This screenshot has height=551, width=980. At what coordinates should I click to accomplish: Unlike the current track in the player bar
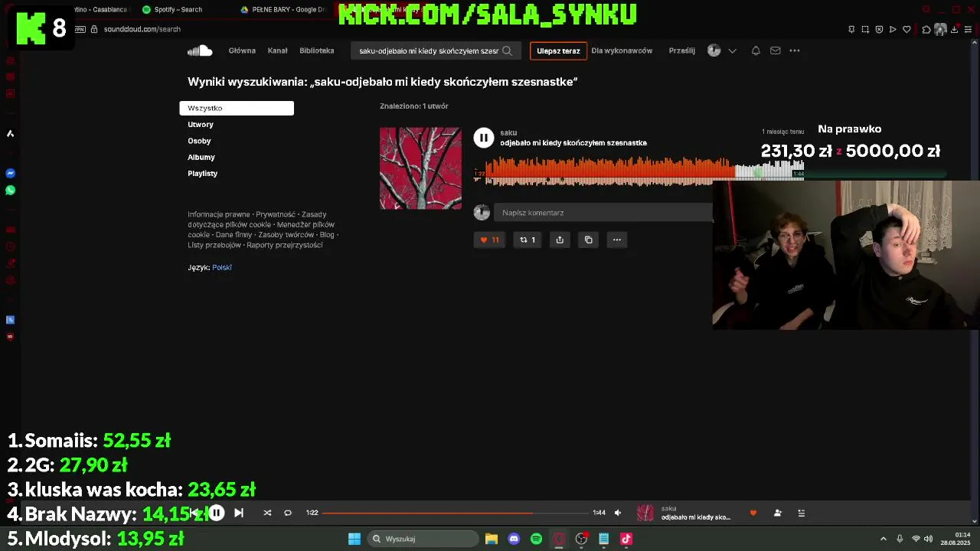pyautogui.click(x=753, y=513)
